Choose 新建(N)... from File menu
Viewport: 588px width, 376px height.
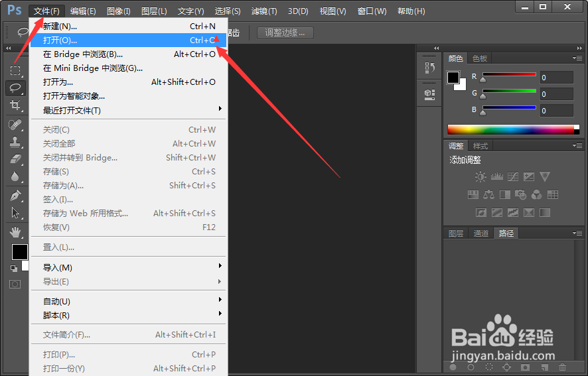[128, 27]
